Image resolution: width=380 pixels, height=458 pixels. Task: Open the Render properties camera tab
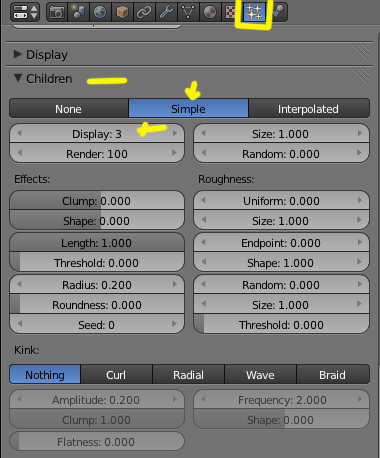click(57, 12)
